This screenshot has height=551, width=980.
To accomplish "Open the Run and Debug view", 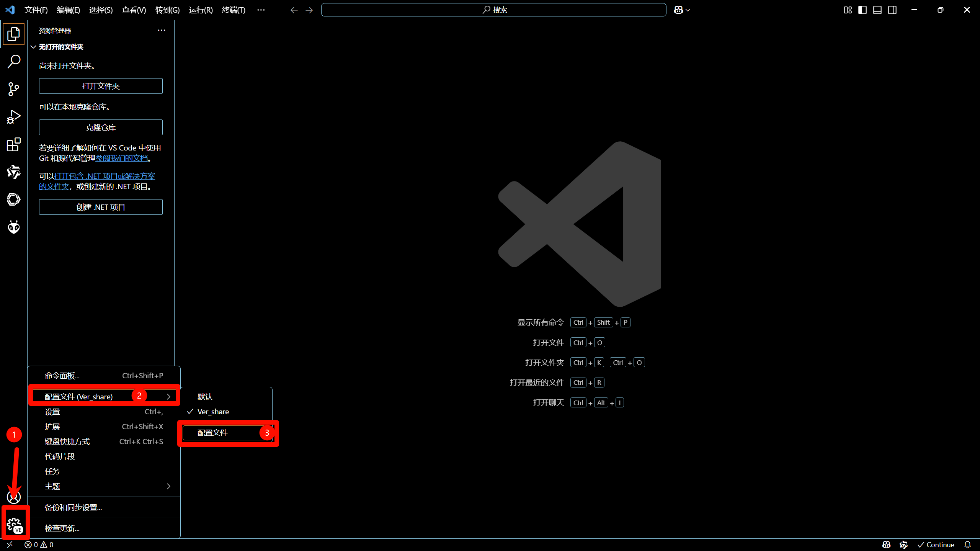I will coord(14,117).
